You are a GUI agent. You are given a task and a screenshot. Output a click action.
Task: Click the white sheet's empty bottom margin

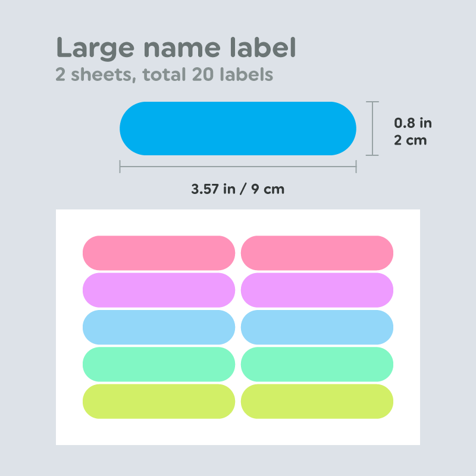pyautogui.click(x=238, y=433)
